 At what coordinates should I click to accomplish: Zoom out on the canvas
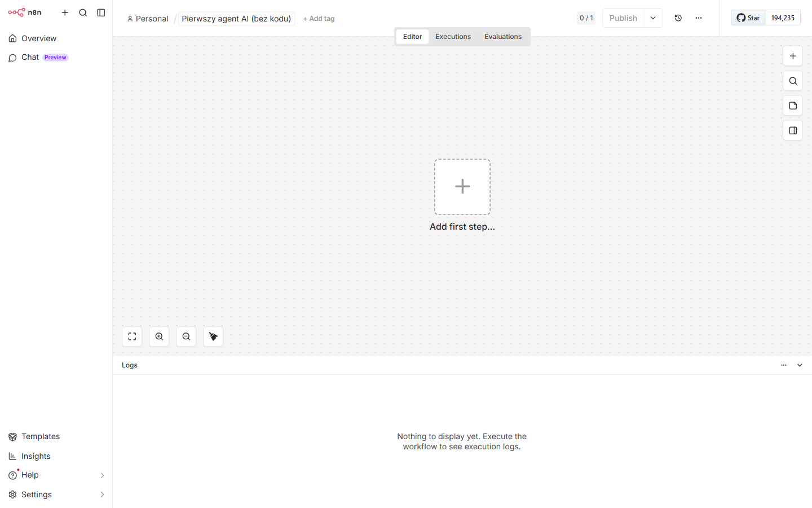[186, 336]
